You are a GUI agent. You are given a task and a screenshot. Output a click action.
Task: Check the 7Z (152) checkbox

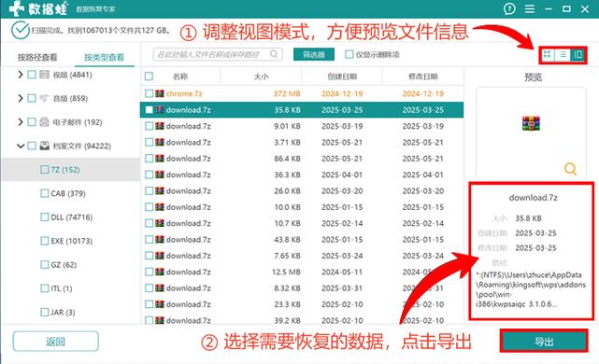45,170
